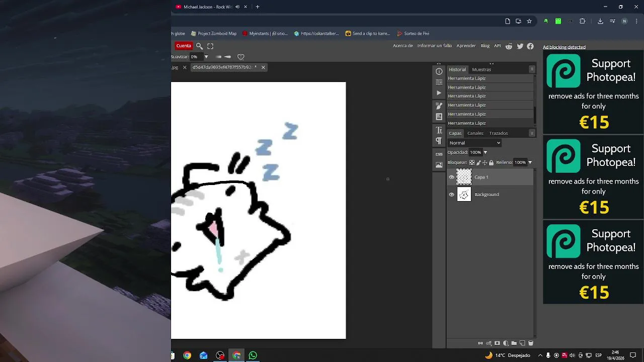This screenshot has width=644, height=362.
Task: Open the Project Zomboid Map bookmark
Action: (213, 34)
